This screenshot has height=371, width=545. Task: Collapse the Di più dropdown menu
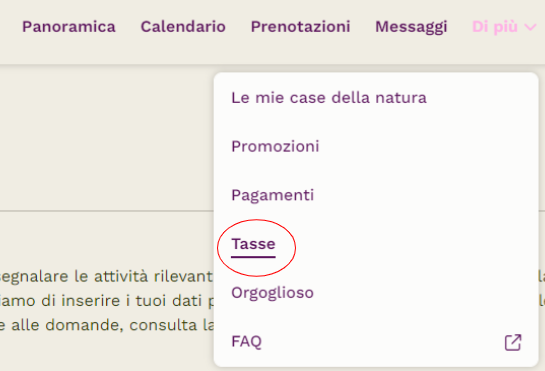point(504,27)
